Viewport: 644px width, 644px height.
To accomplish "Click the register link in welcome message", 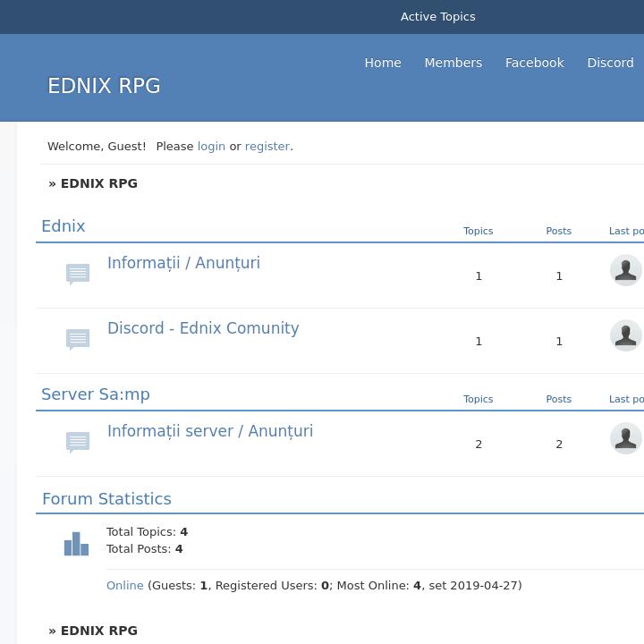I will 267,146.
